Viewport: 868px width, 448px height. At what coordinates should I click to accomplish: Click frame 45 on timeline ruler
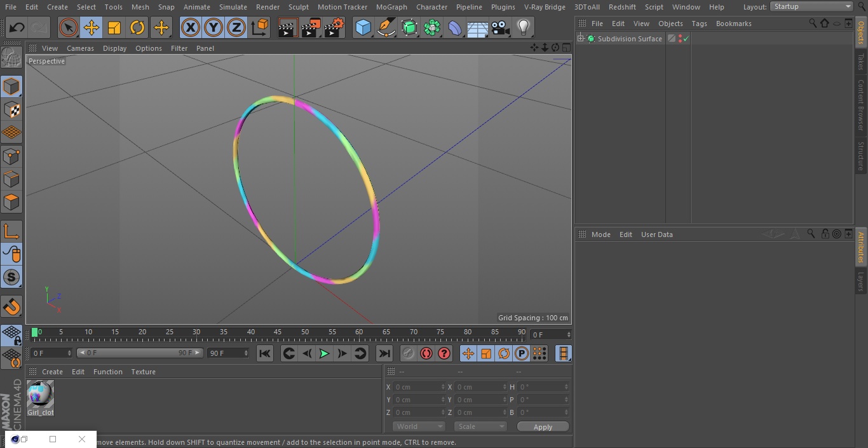click(x=278, y=332)
